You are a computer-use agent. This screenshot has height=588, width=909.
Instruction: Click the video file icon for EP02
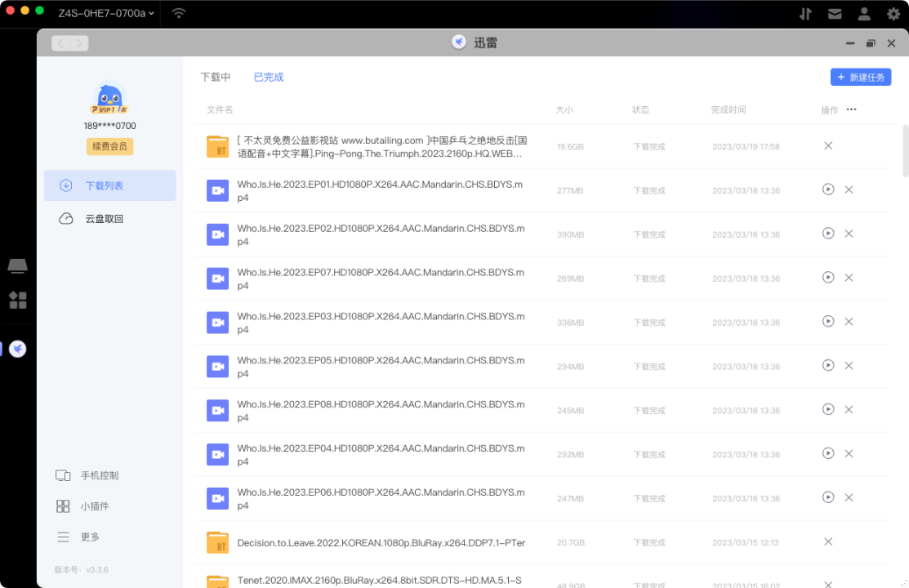pyautogui.click(x=217, y=235)
